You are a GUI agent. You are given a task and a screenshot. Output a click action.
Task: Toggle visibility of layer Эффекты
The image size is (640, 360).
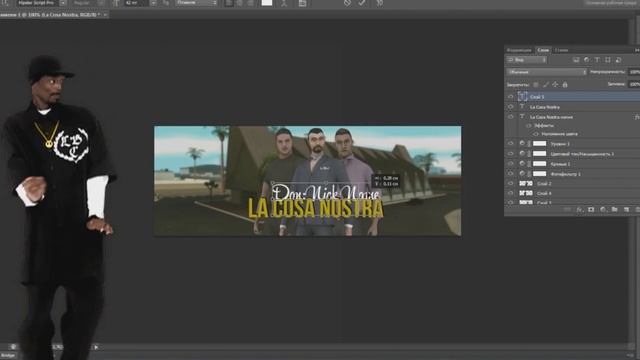tap(529, 126)
